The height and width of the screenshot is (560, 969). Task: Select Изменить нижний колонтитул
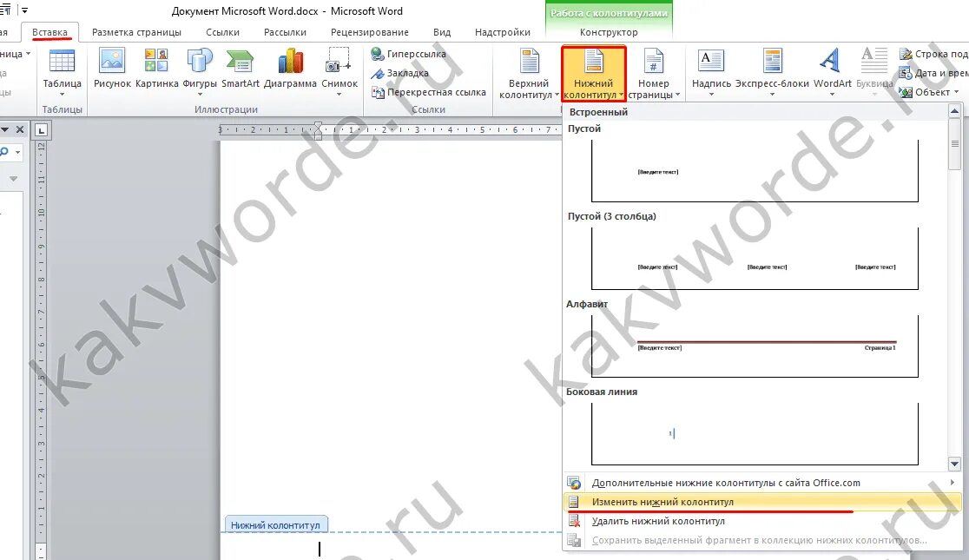(762, 502)
